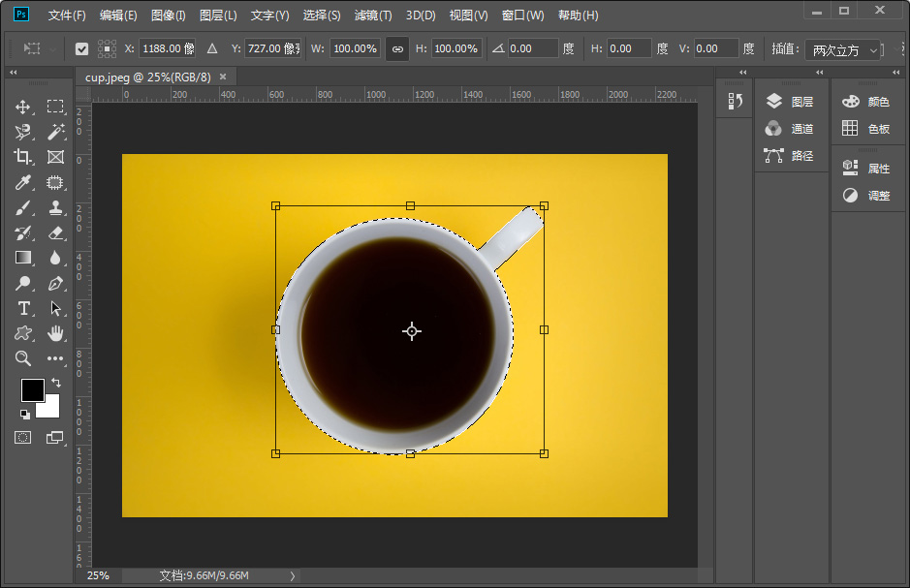Open the 文件(F) menu

point(67,15)
